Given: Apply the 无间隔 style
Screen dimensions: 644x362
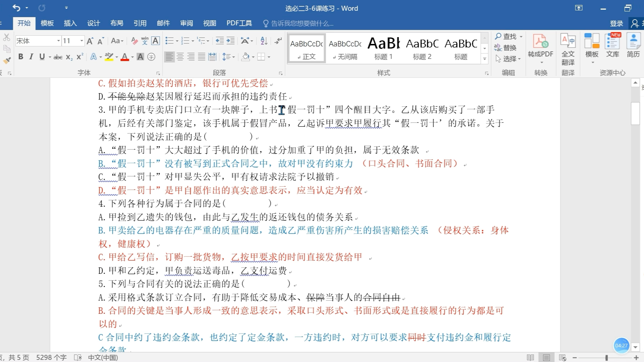Looking at the screenshot, I should tap(345, 49).
